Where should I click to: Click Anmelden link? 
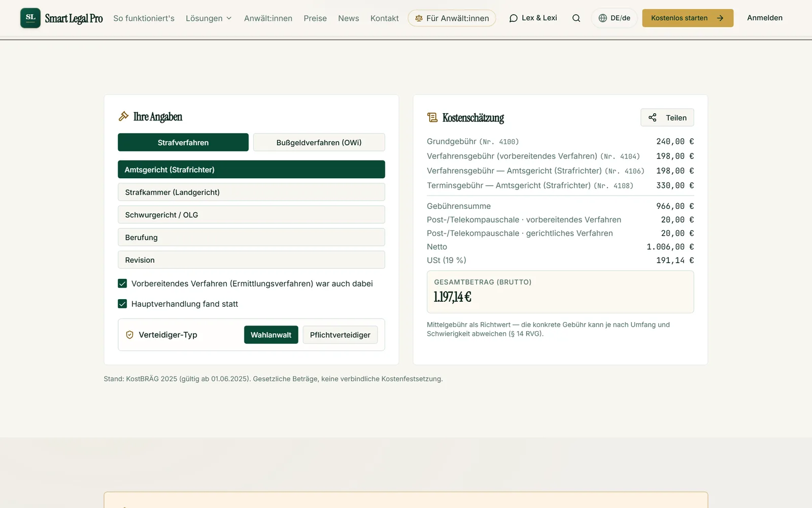[765, 18]
